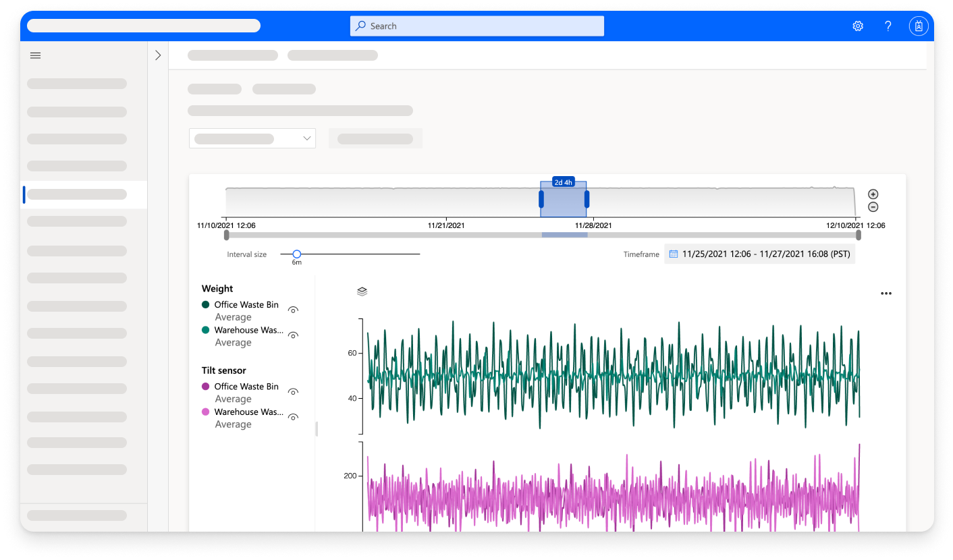Click the help question mark icon

[x=888, y=26]
